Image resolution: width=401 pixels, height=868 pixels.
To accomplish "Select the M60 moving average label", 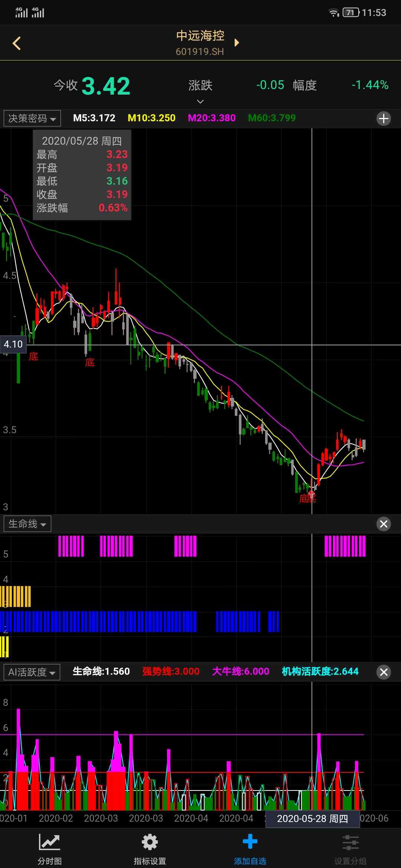I will pos(272,118).
